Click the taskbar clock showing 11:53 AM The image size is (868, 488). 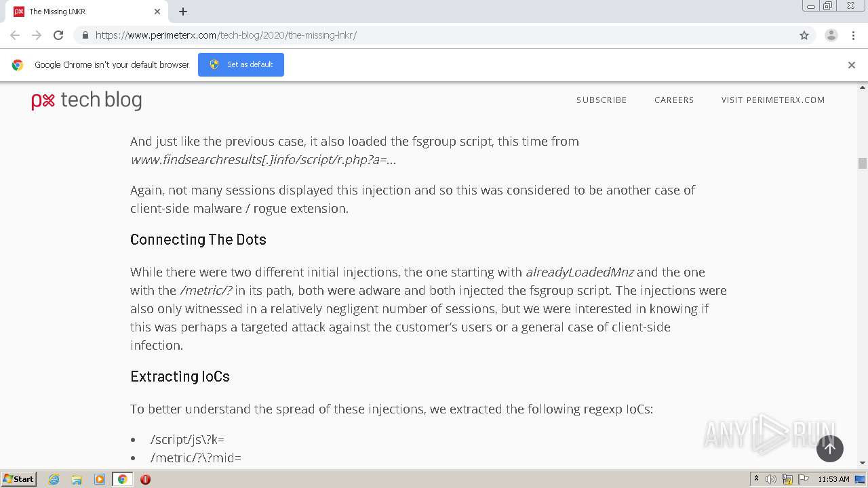pos(833,479)
